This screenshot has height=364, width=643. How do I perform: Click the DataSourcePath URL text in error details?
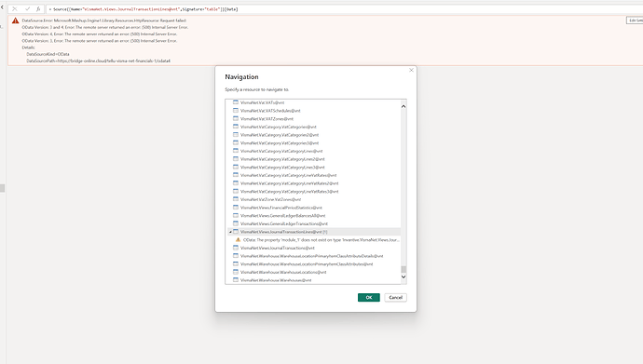(x=99, y=61)
